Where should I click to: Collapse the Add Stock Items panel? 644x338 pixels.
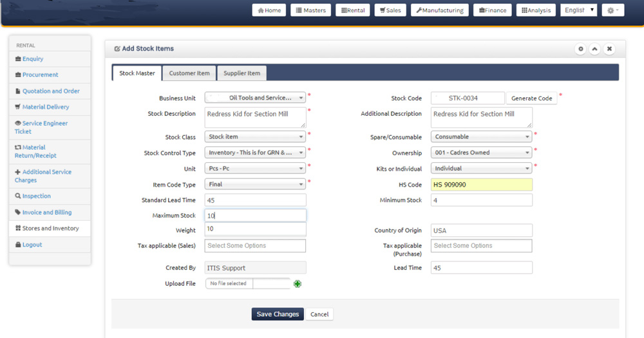point(594,49)
